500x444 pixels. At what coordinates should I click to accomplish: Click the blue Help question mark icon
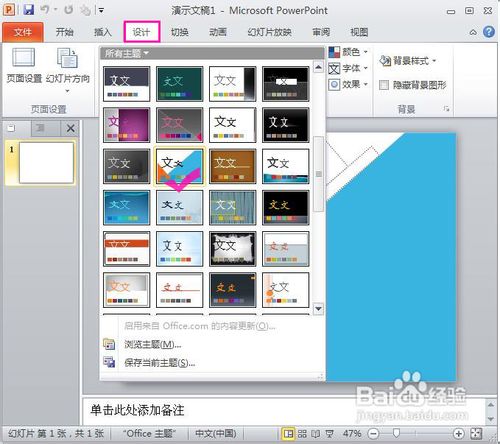tap(489, 32)
